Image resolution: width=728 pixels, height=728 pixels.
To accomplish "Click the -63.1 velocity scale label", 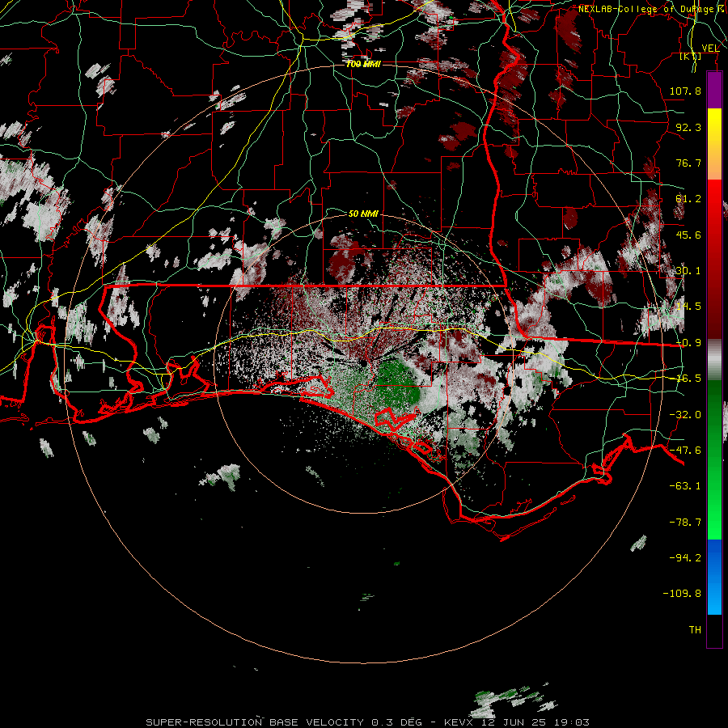I will point(685,486).
